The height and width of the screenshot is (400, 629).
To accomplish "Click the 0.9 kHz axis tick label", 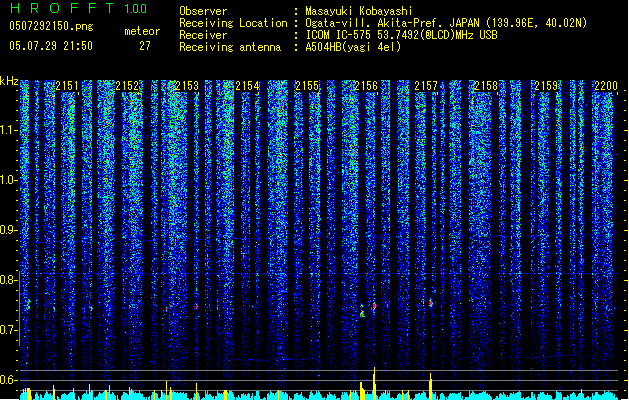I will pos(8,230).
